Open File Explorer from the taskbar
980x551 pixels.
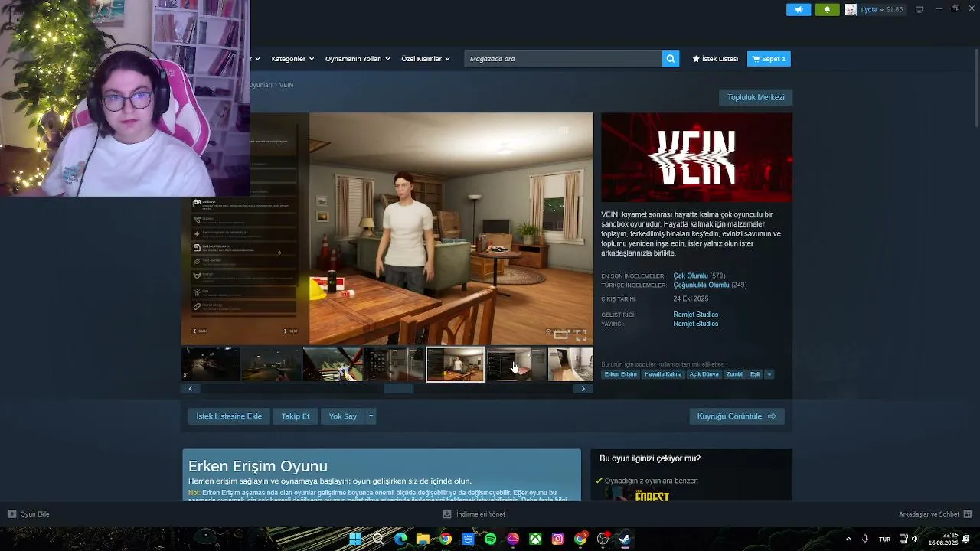[x=423, y=539]
